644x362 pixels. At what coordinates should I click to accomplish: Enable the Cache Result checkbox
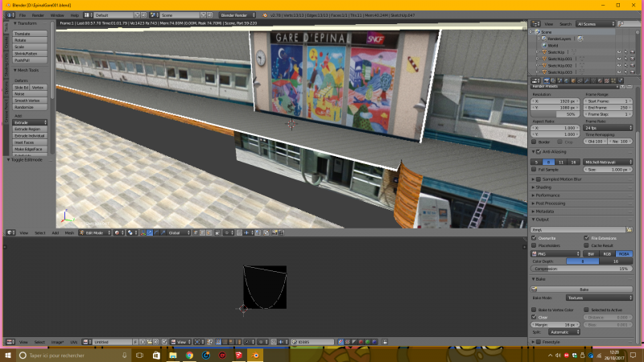point(587,245)
